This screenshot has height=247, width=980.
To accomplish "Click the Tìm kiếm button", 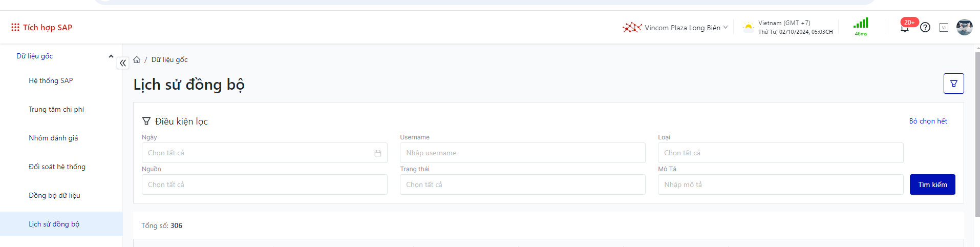I will click(x=932, y=184).
